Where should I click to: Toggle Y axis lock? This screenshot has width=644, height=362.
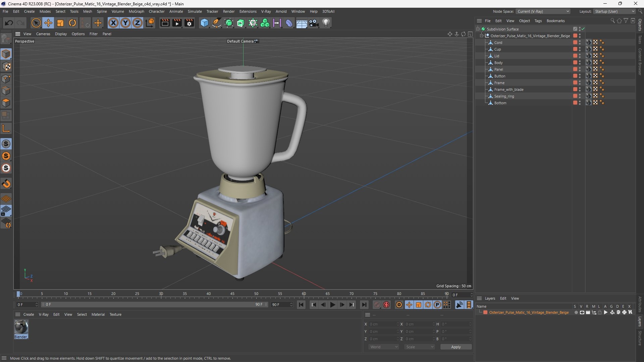coord(125,23)
